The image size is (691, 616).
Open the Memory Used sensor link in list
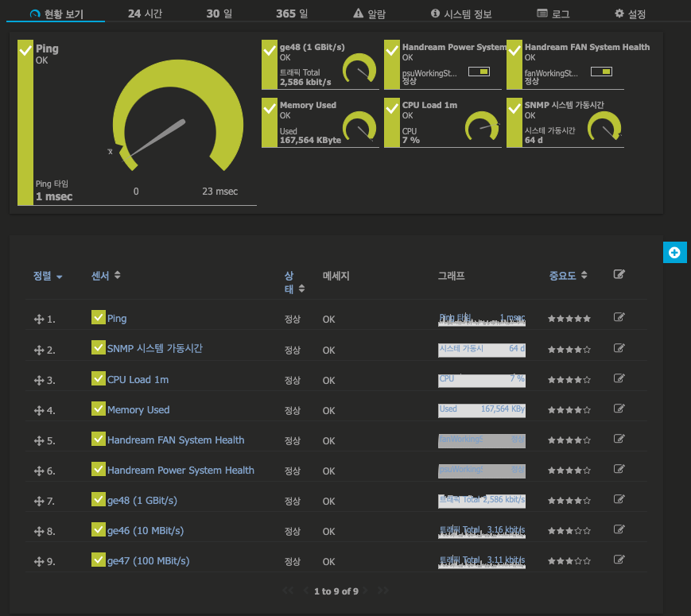click(x=138, y=410)
